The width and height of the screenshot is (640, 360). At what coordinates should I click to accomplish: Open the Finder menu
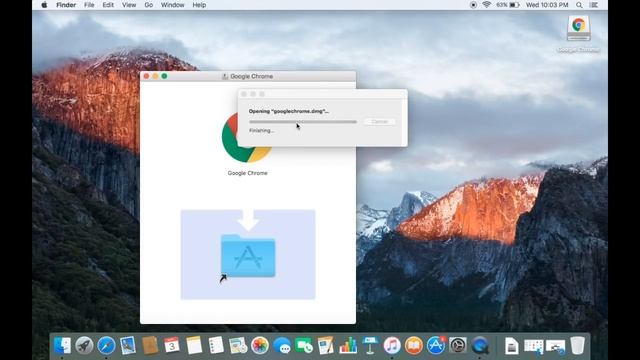click(x=66, y=5)
